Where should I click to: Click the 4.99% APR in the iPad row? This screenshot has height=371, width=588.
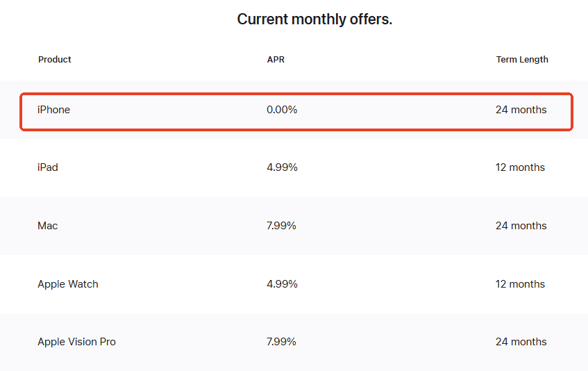282,167
